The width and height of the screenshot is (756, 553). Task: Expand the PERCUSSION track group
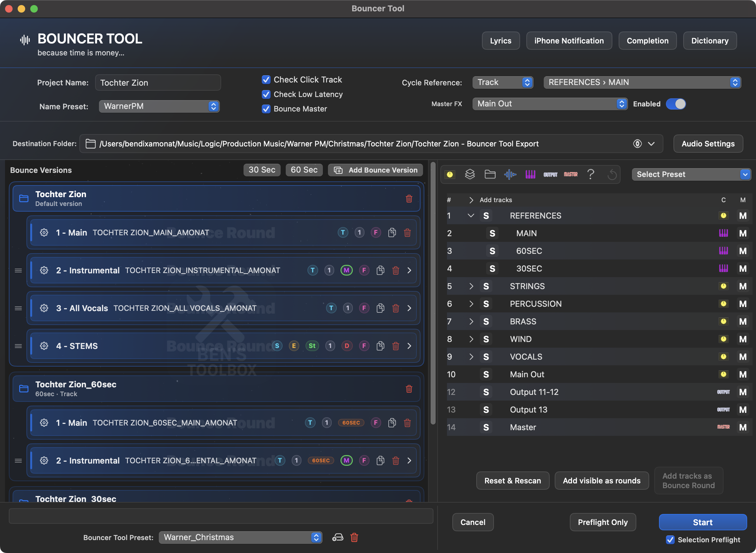click(471, 304)
